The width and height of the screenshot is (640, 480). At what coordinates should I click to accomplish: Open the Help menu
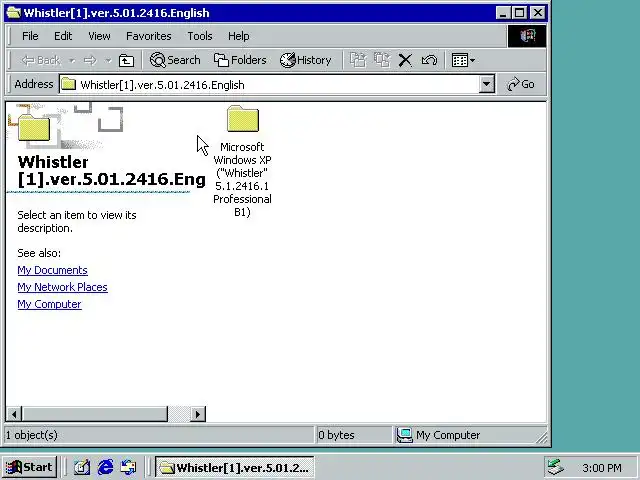pos(238,36)
